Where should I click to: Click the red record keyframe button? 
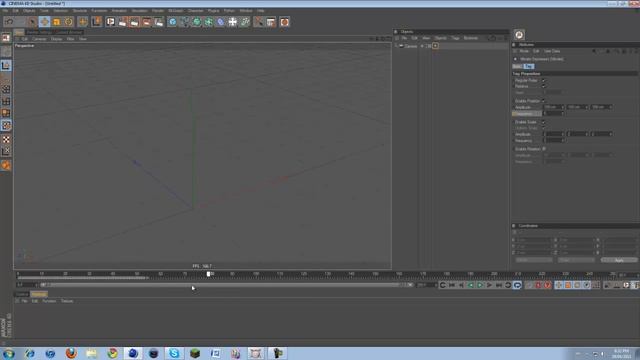point(538,285)
